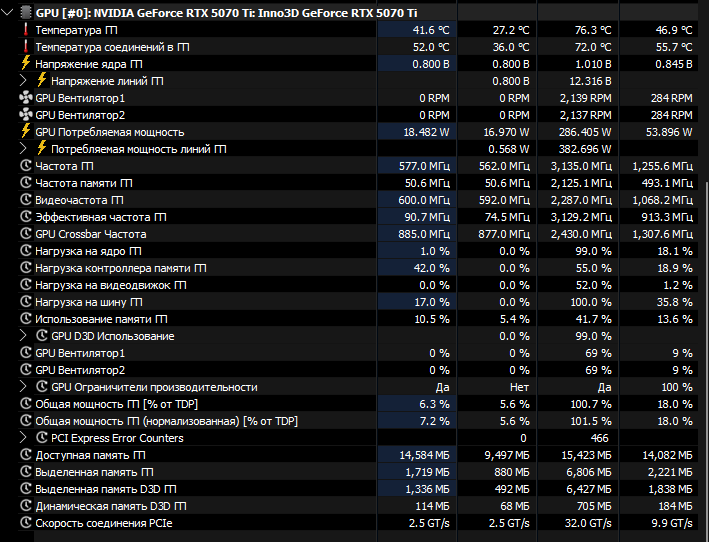Click thermometer icon for Температура соединений в ГП
709x542 pixels.
[x=25, y=47]
